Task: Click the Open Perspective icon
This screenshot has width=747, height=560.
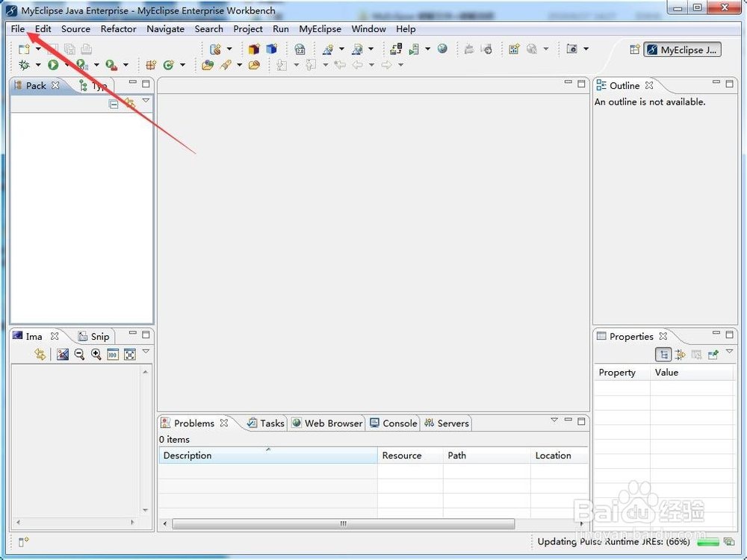Action: pos(634,49)
